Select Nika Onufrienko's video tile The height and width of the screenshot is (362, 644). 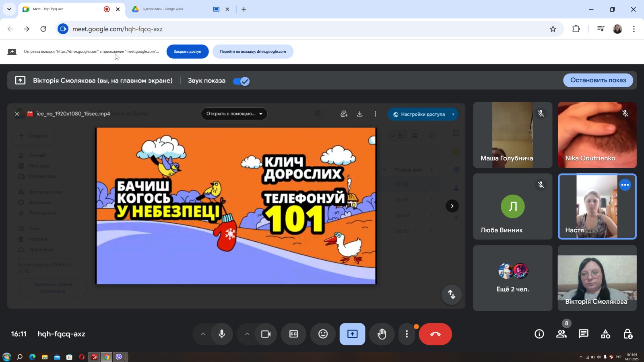coord(597,135)
